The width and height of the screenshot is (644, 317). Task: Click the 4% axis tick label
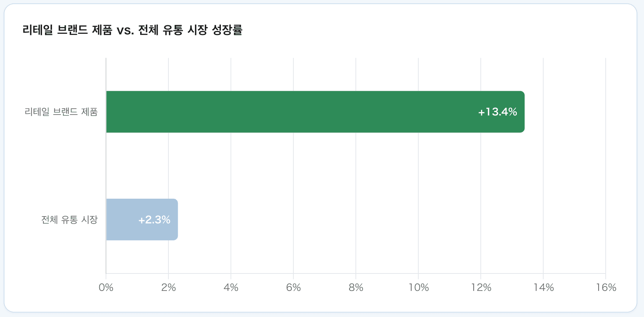click(x=231, y=287)
